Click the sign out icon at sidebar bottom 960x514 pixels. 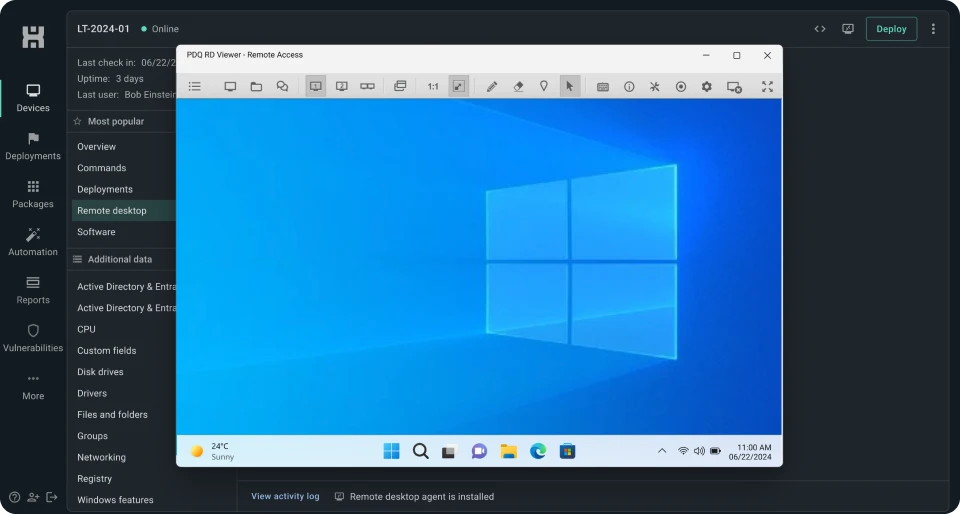click(x=51, y=497)
